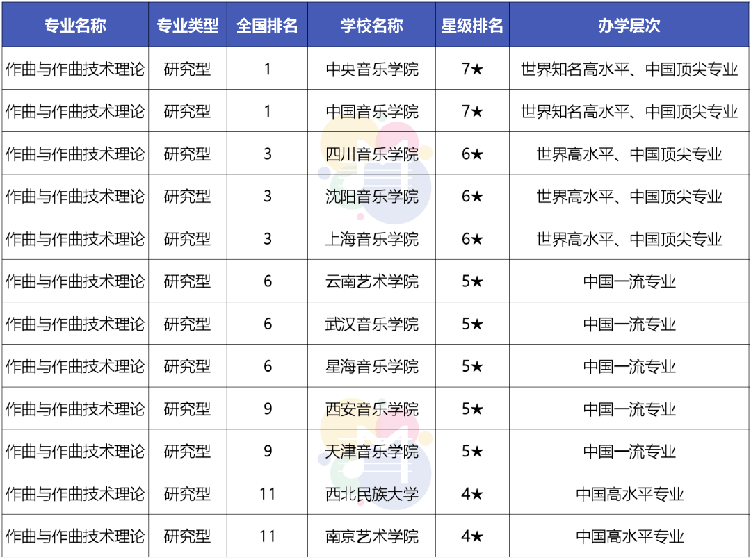Select the 沈阳音乐学院 cell

point(372,196)
